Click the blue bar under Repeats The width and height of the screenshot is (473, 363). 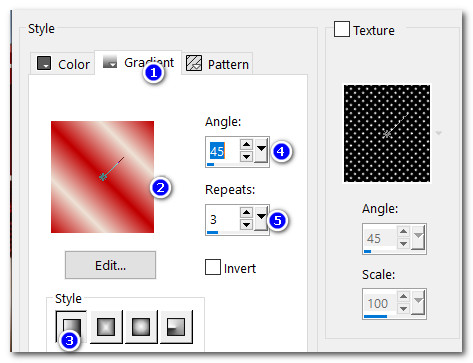tap(212, 232)
